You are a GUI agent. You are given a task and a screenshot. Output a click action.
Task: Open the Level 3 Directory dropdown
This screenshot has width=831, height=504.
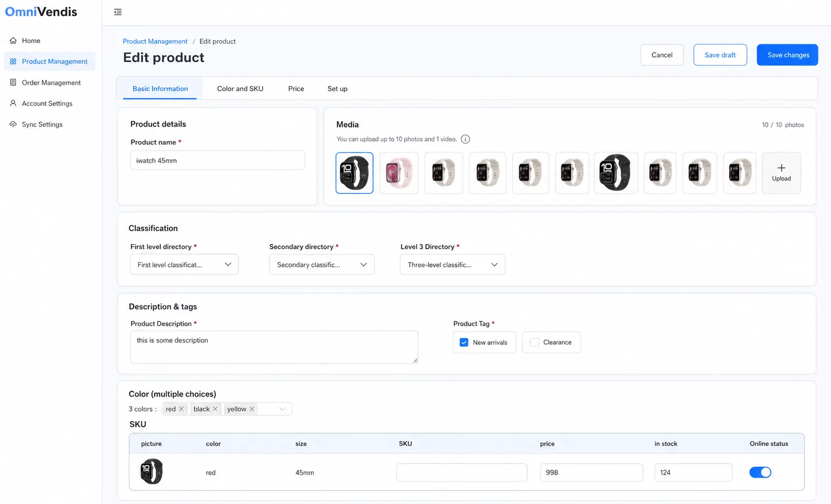pyautogui.click(x=452, y=265)
